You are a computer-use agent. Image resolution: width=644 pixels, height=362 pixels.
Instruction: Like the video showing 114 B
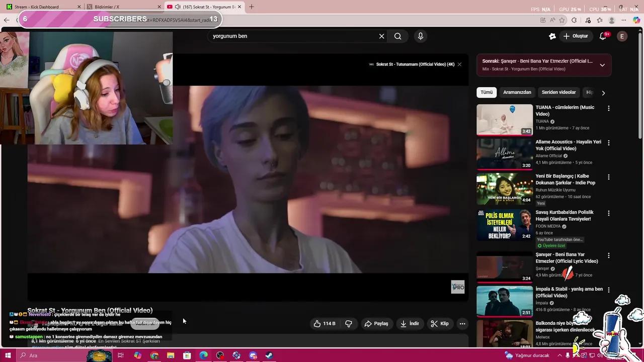325,324
